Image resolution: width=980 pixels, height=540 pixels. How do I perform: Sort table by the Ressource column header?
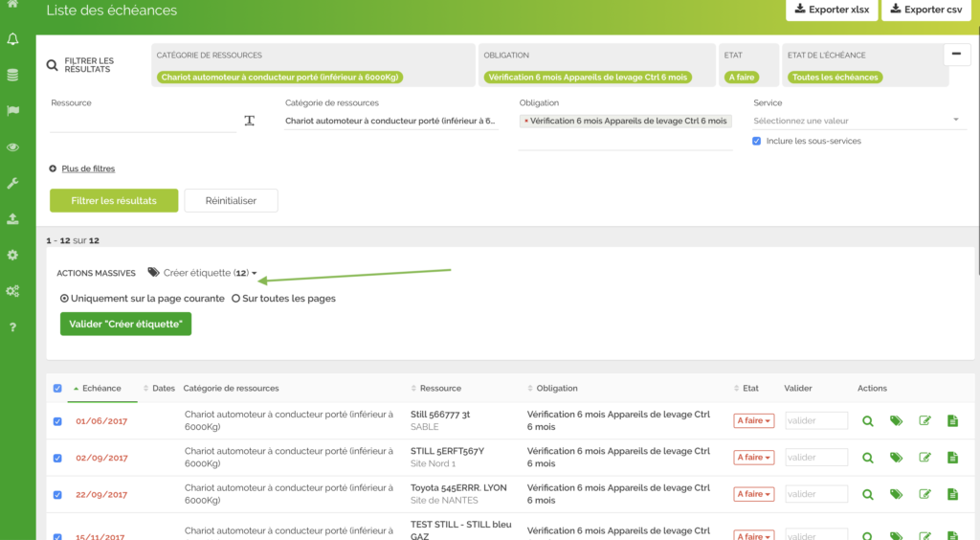439,389
